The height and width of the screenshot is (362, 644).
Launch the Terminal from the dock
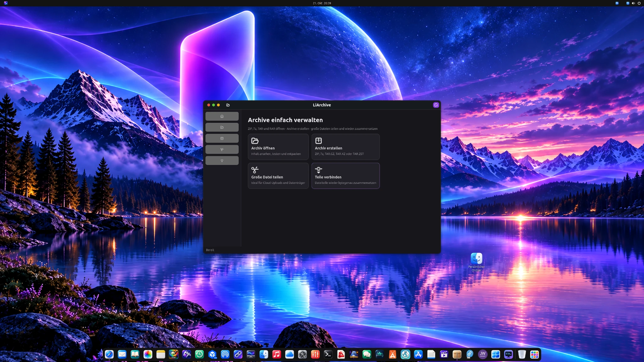coord(328,354)
